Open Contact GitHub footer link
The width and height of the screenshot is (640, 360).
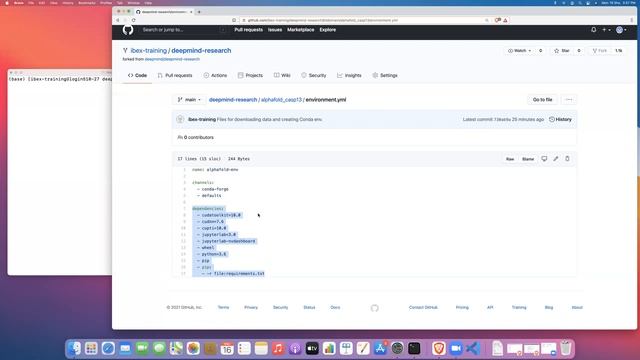click(423, 307)
